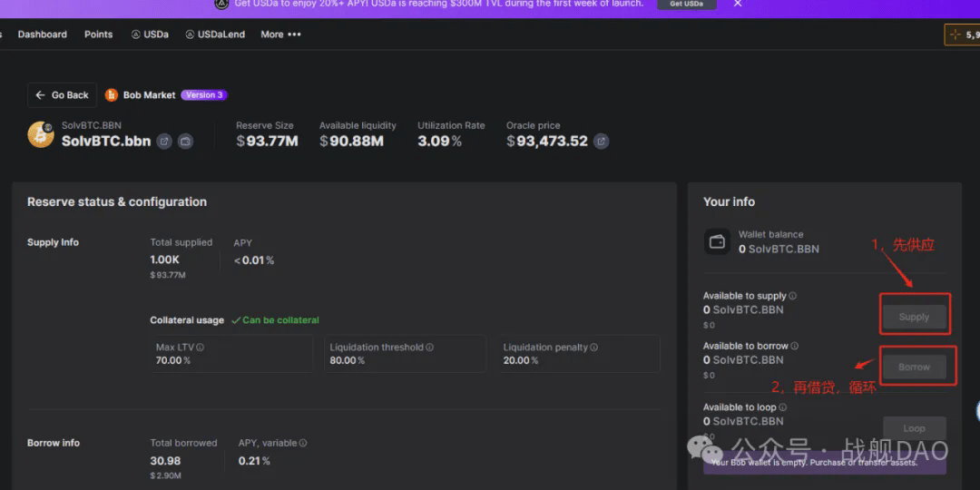Click the Borrow button
980x490 pixels.
tap(915, 367)
